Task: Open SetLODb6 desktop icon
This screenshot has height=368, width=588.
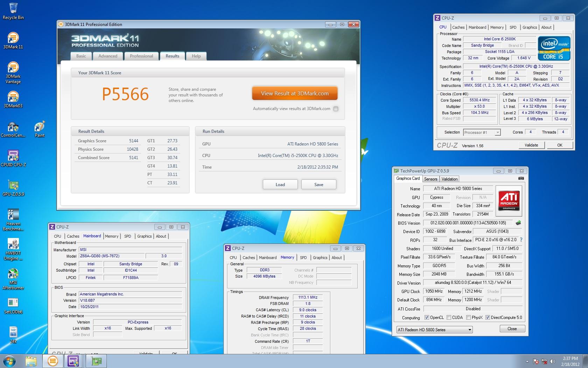Action: coord(13,305)
